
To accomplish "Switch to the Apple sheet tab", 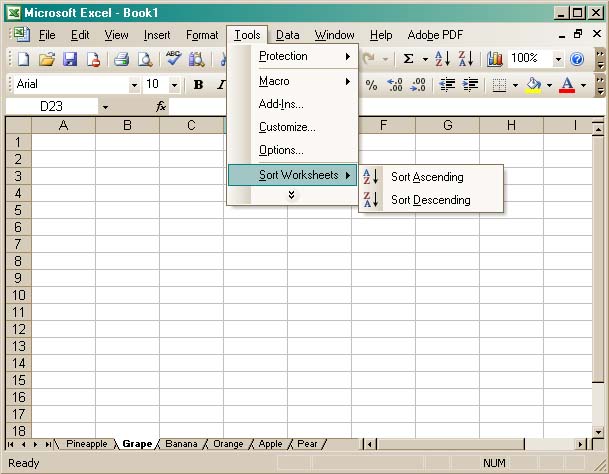I will pyautogui.click(x=270, y=444).
